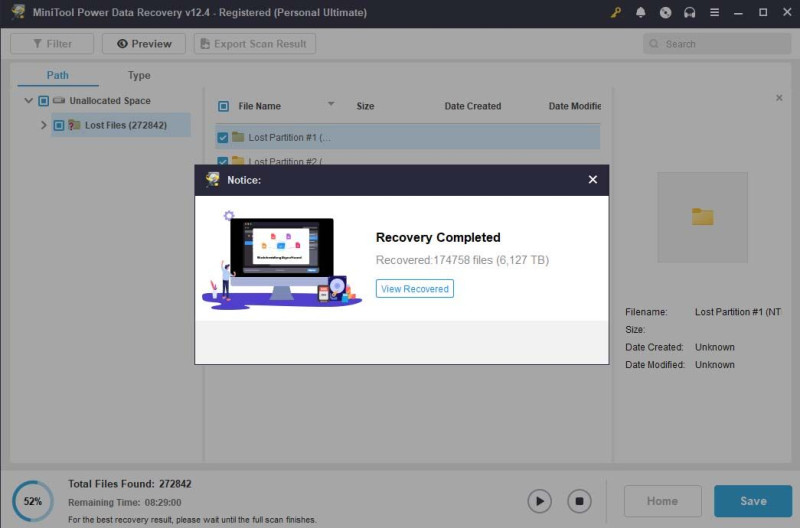Switch to the Path tab
This screenshot has width=800, height=528.
[x=58, y=76]
